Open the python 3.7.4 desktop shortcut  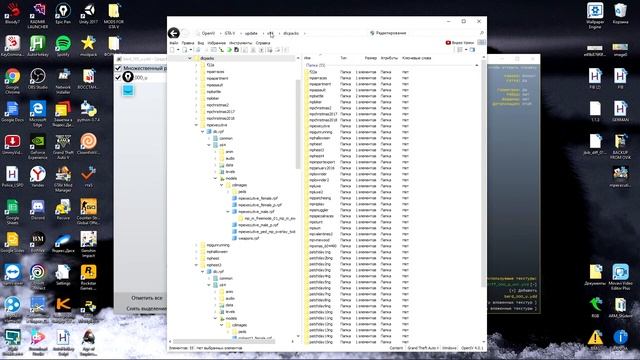(88, 111)
